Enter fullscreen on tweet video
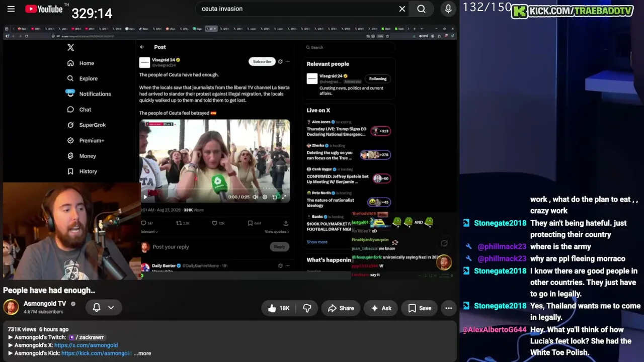This screenshot has width=644, height=362. click(284, 197)
